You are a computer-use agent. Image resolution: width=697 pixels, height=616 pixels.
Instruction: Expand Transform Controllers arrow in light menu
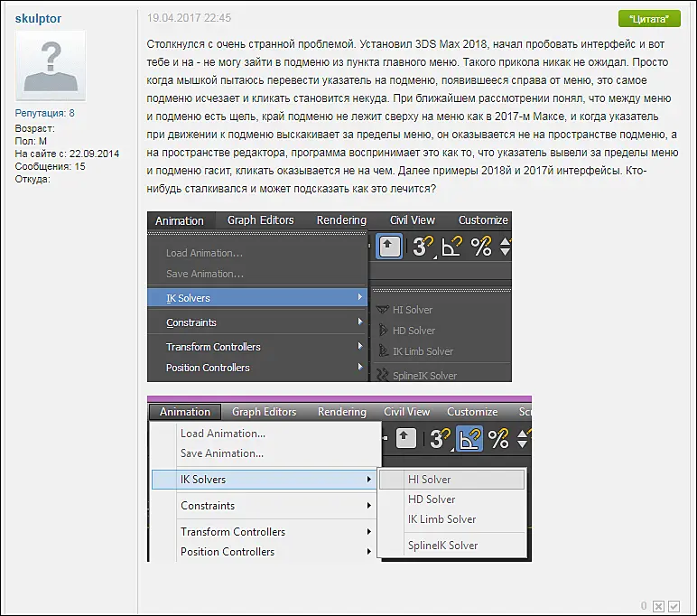click(x=369, y=531)
